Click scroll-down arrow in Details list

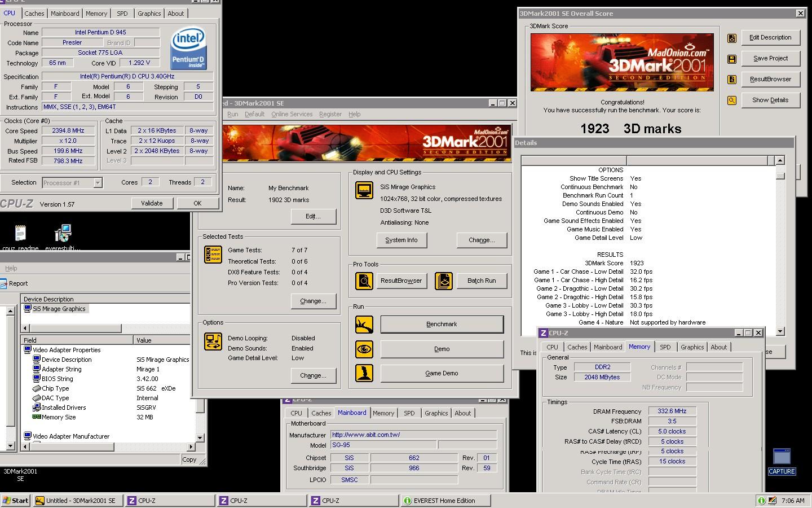[x=780, y=331]
